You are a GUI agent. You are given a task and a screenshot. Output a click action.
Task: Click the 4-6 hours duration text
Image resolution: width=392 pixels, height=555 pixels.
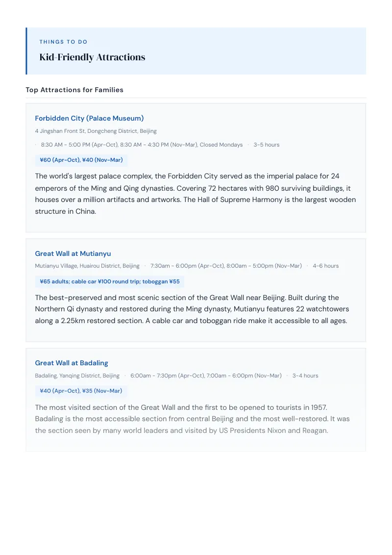tap(325, 266)
